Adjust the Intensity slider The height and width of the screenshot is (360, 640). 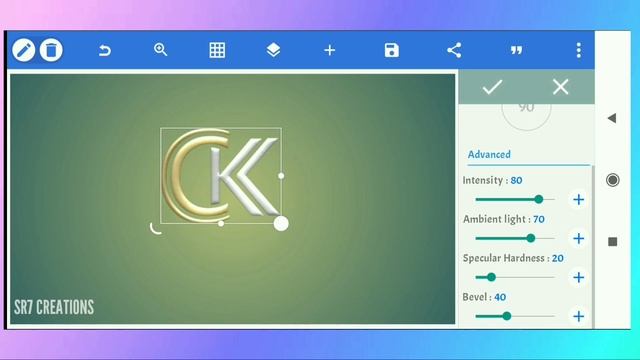coord(515,199)
